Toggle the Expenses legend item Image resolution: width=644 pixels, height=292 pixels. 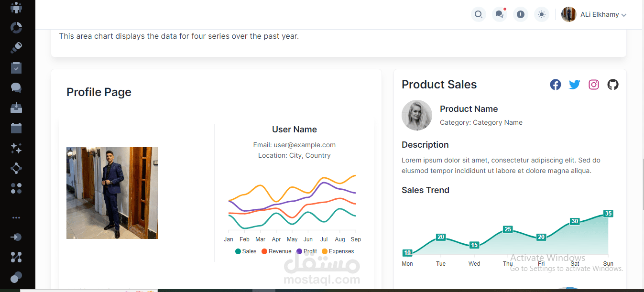(338, 251)
